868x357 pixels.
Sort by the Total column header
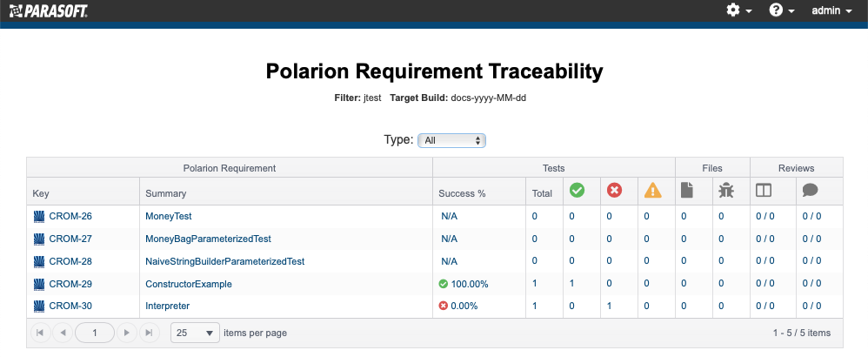(542, 193)
